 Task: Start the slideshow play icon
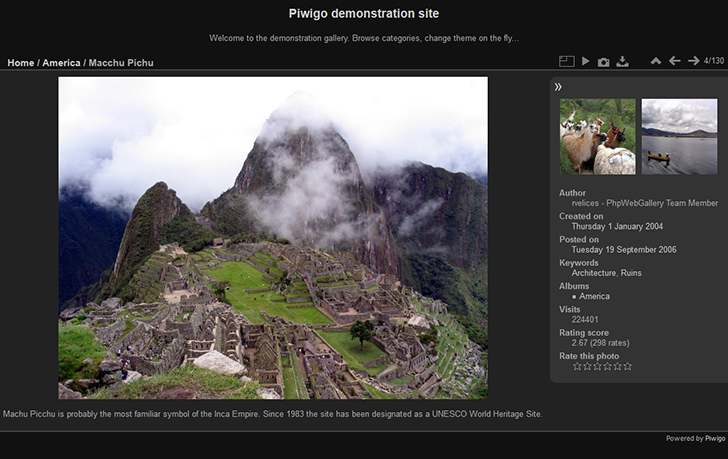coord(585,61)
